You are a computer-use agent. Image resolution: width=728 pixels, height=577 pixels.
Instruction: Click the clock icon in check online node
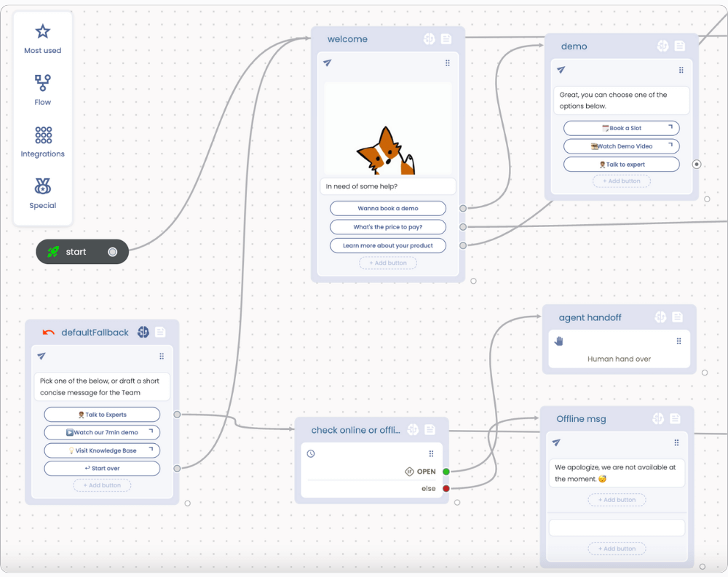pyautogui.click(x=311, y=453)
